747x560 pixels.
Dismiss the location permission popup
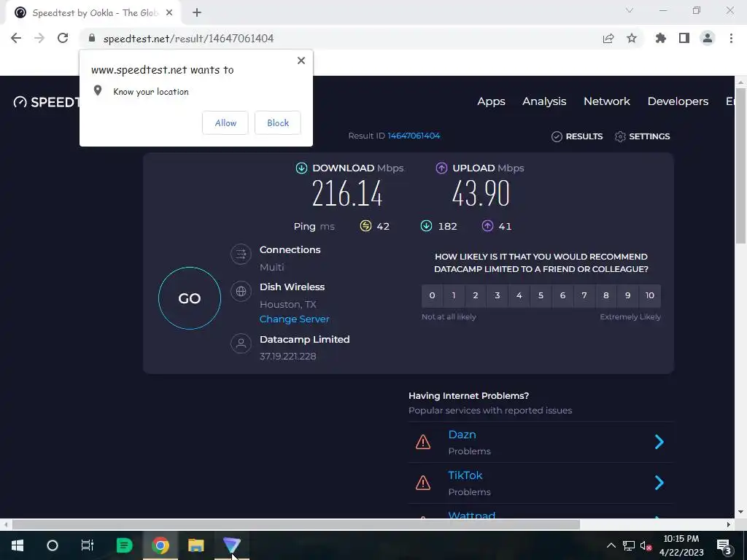[301, 61]
